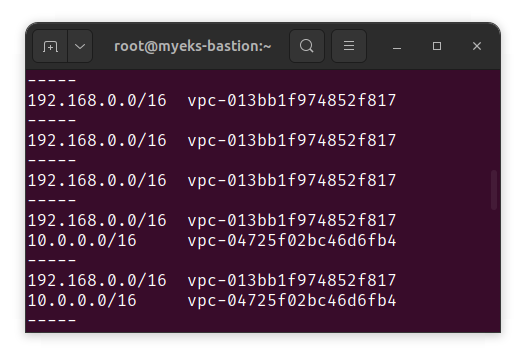Image resolution: width=526 pixels, height=361 pixels.
Task: Click last vpc-04725f02bc46d6fb4 entry
Action: pyautogui.click(x=292, y=301)
